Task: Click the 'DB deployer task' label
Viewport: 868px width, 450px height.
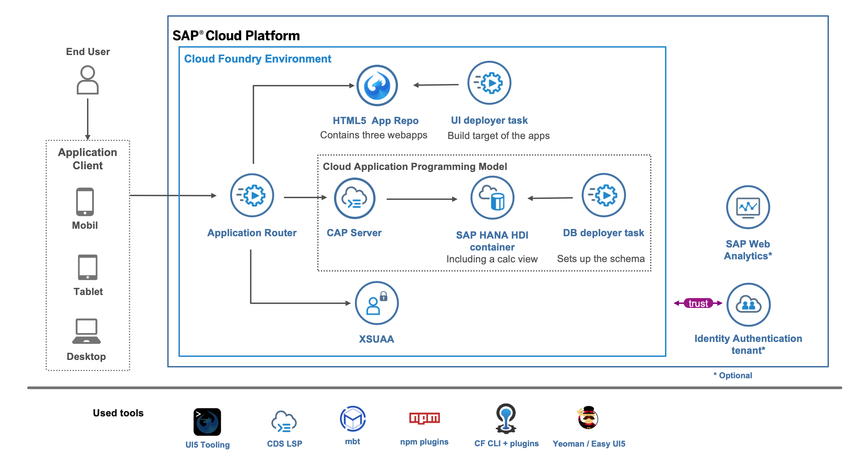Action: tap(603, 233)
